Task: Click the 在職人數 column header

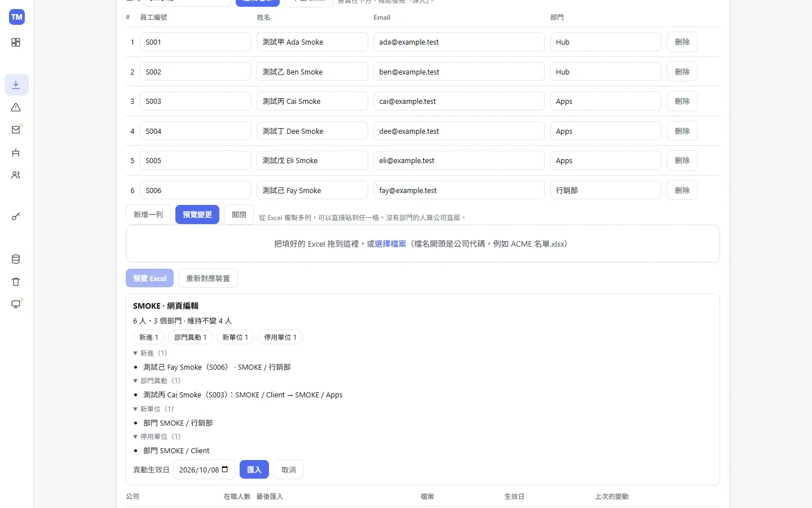Action: click(237, 497)
